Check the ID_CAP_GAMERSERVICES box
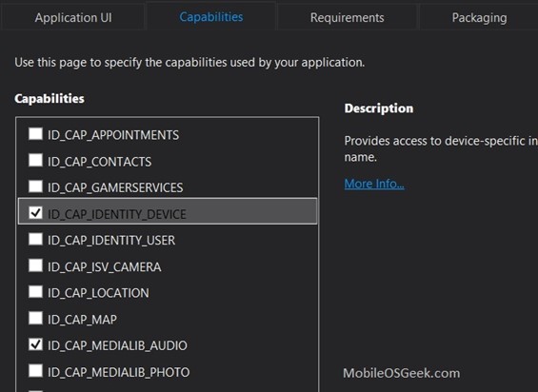This screenshot has width=538, height=392. 35,186
